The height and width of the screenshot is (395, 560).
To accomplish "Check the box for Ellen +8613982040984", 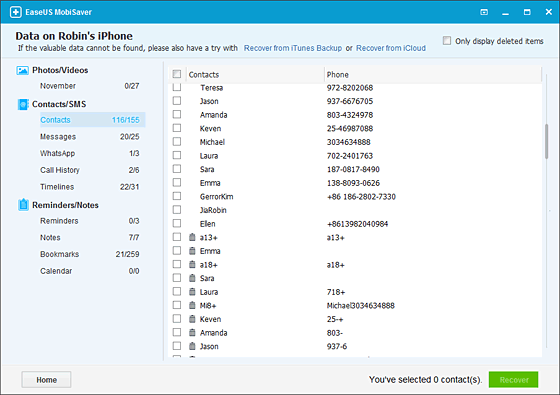I will point(177,224).
